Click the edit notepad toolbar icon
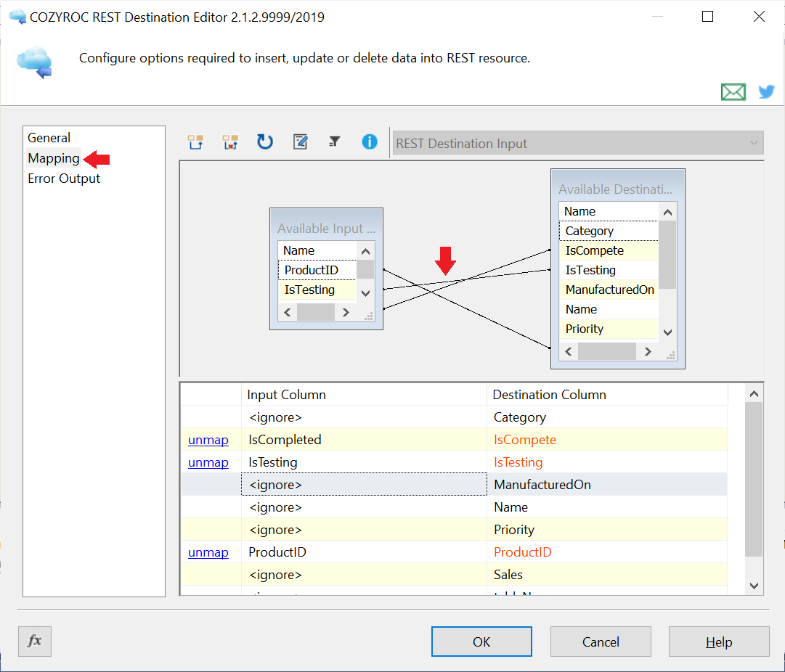This screenshot has width=785, height=672. [x=300, y=142]
